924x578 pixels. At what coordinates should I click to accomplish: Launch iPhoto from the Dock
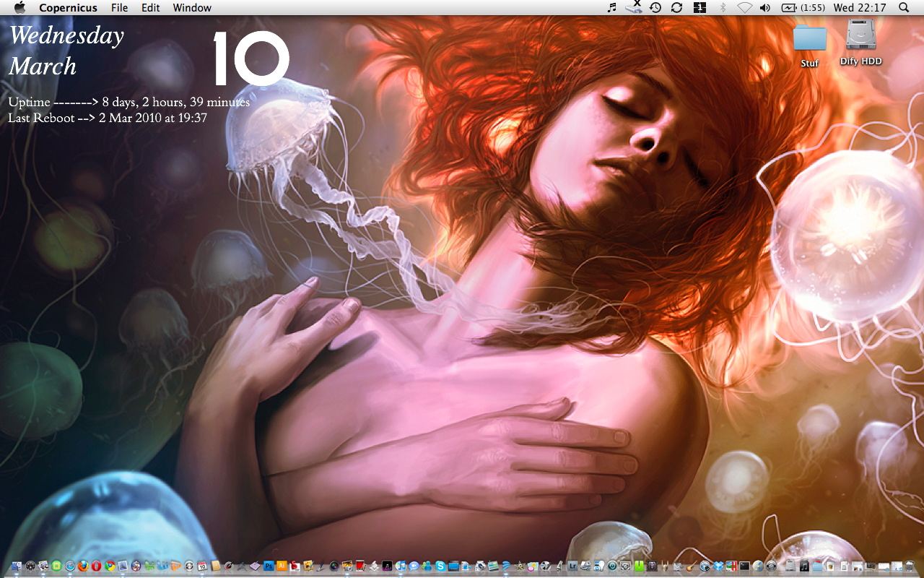click(x=347, y=566)
